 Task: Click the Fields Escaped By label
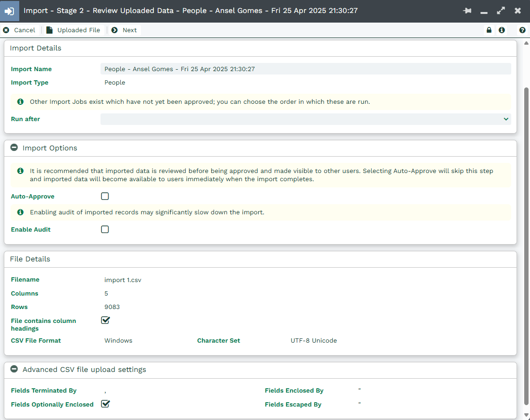[x=293, y=405]
